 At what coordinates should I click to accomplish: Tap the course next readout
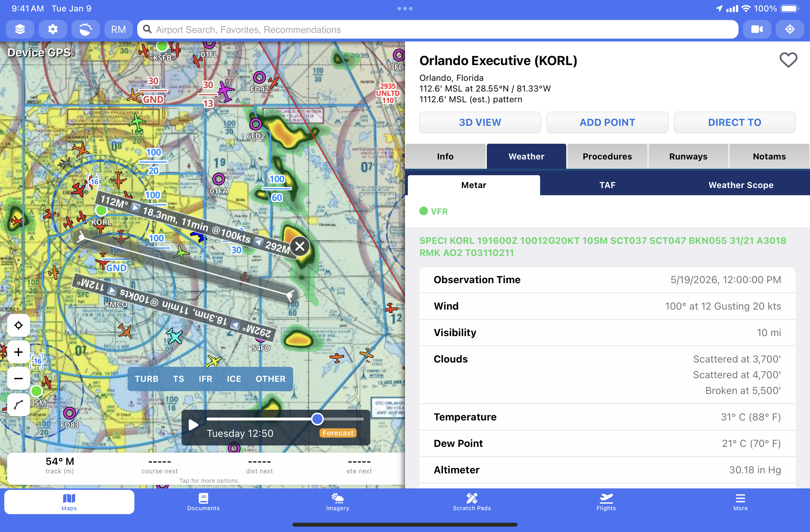[x=159, y=466]
